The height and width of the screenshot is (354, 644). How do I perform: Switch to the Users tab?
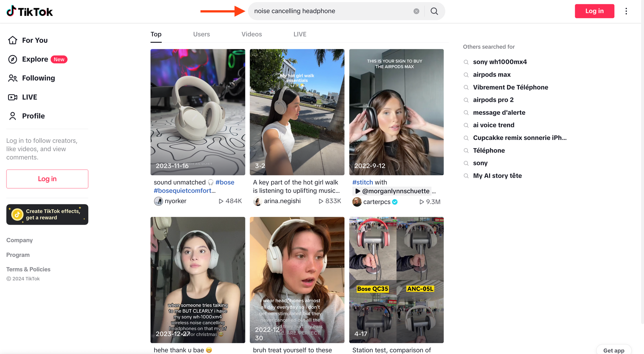[x=202, y=34]
